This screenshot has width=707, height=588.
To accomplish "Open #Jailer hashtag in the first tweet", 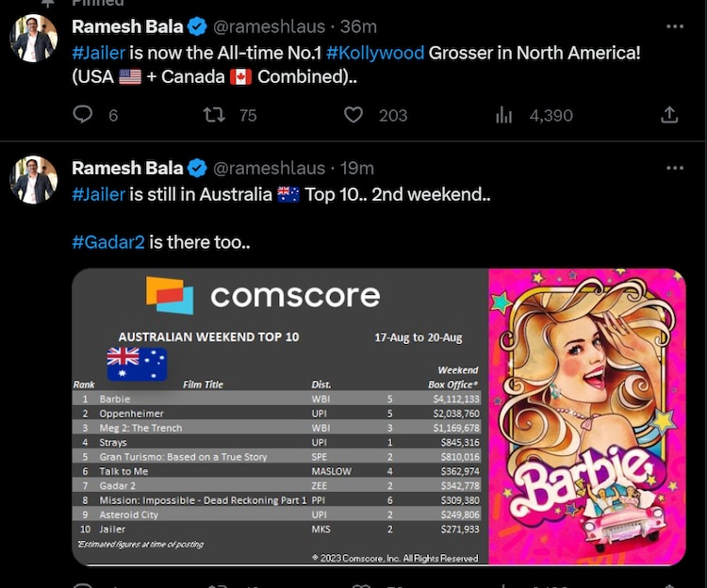I will (x=98, y=53).
